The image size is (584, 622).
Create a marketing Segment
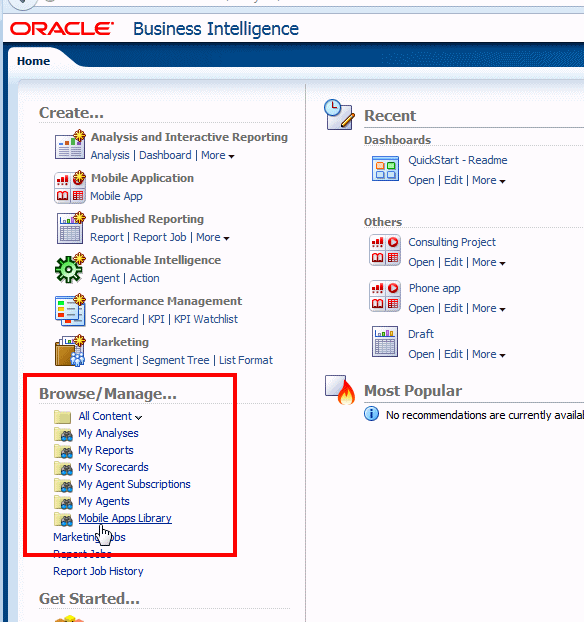(111, 361)
